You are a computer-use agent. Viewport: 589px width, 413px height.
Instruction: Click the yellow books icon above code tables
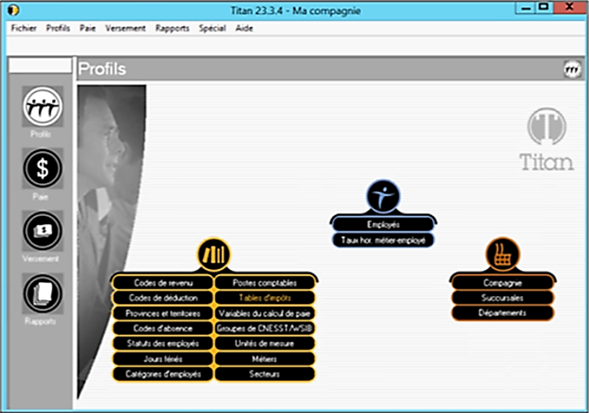(214, 254)
